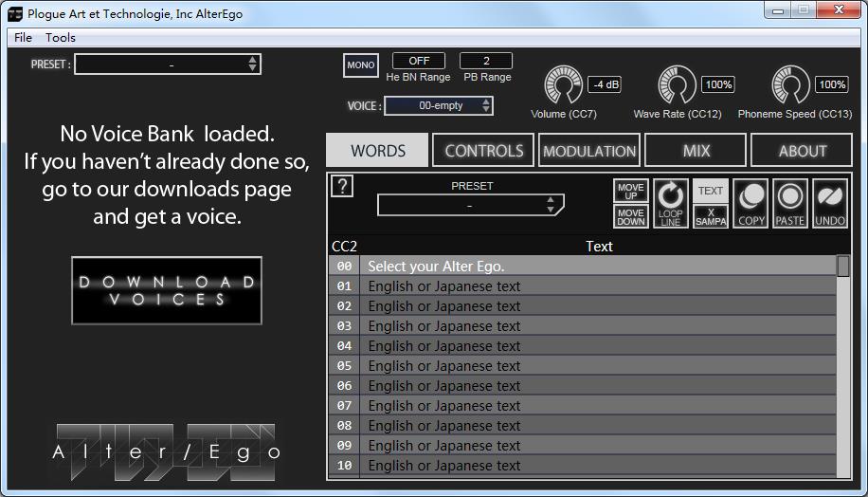
Task: Open the top-left PRESET dropdown
Action: [x=167, y=64]
